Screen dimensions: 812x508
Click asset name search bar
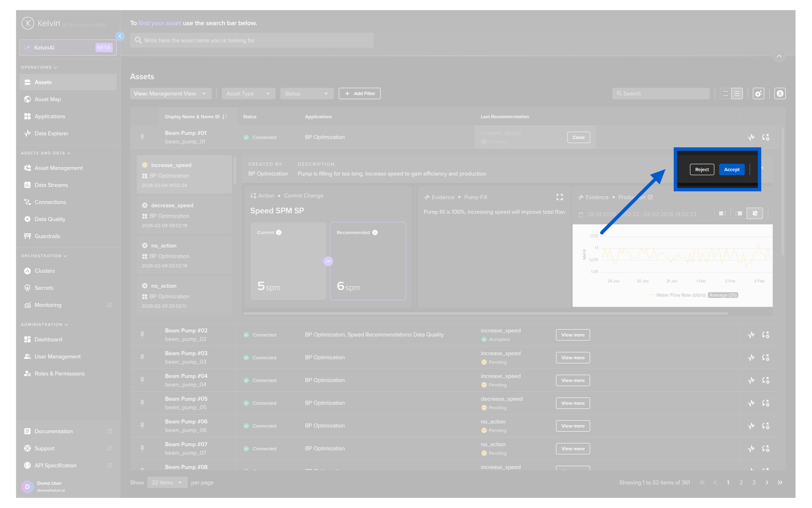(x=252, y=40)
